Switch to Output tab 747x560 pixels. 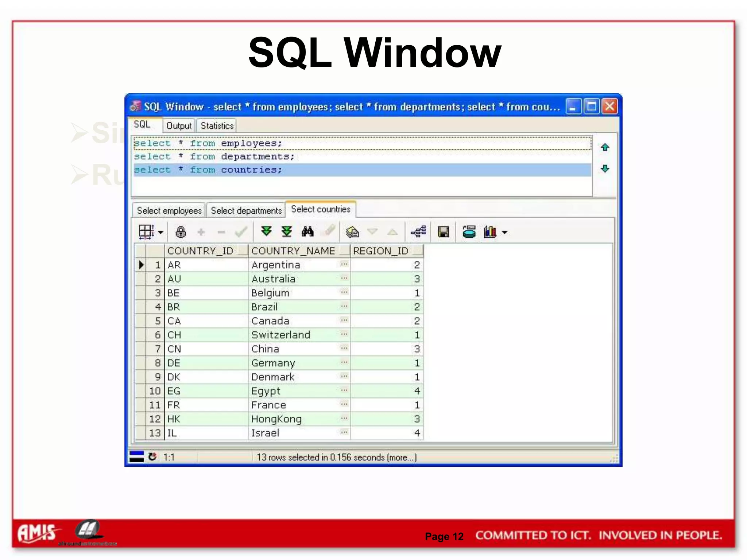click(x=179, y=126)
